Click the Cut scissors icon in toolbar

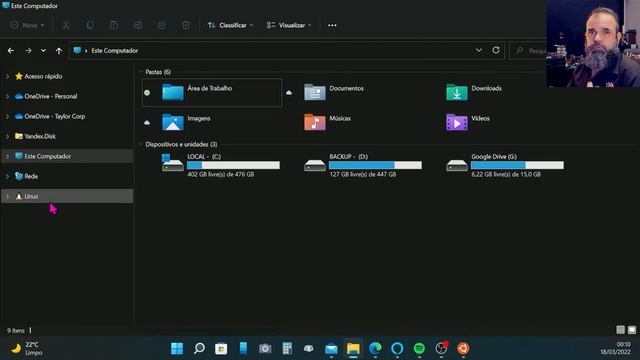click(x=66, y=25)
